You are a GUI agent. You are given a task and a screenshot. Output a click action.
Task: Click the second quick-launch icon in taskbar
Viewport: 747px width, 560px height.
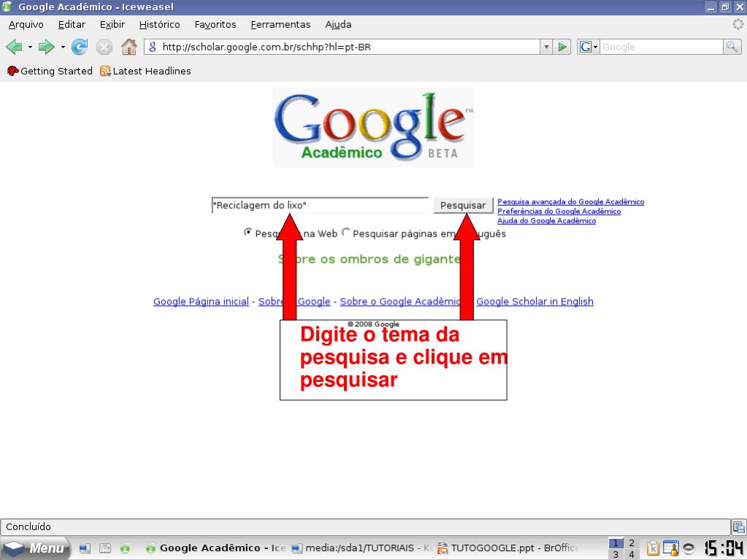[x=105, y=548]
